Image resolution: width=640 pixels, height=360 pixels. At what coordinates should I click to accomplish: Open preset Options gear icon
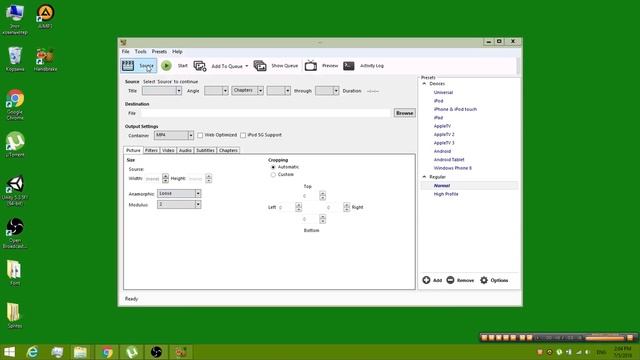click(484, 280)
